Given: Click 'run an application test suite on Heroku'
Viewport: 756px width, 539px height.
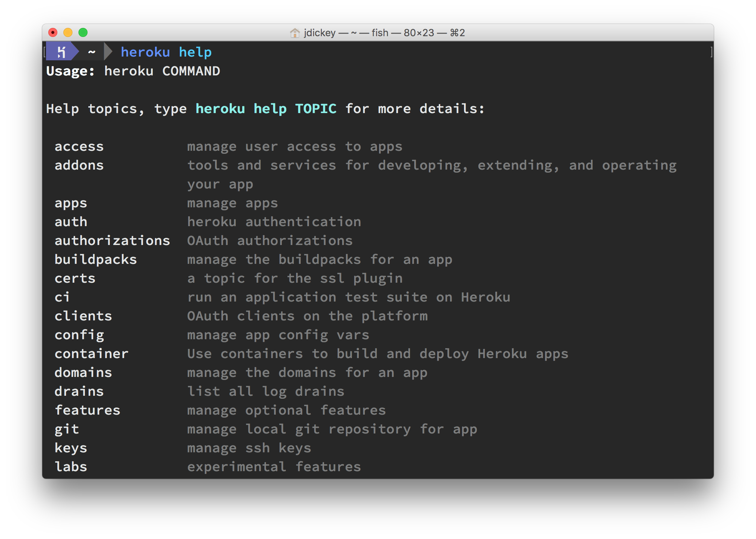Looking at the screenshot, I should (x=349, y=298).
